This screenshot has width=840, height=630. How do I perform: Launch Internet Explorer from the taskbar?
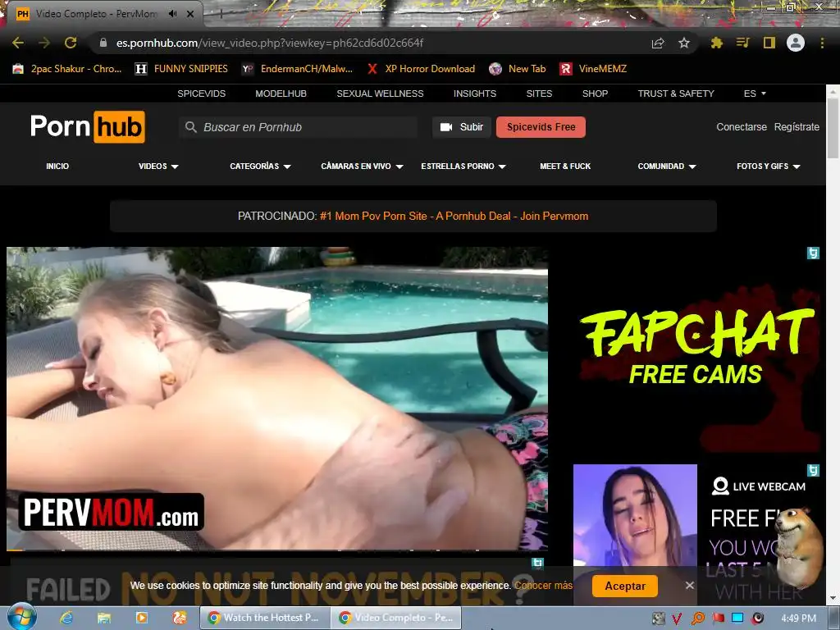click(66, 618)
